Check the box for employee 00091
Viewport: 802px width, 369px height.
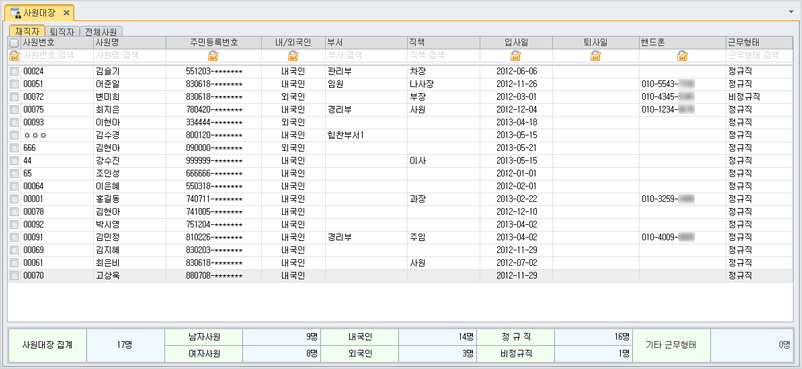coord(14,237)
